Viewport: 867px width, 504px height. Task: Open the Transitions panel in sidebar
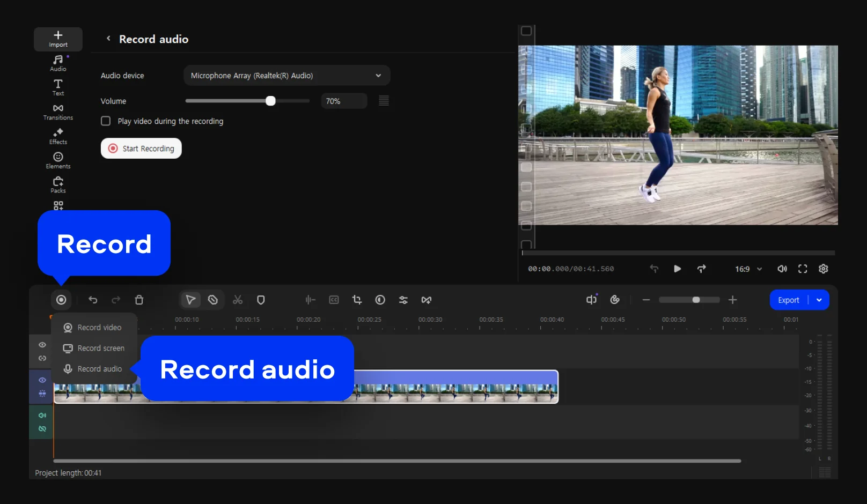[58, 112]
